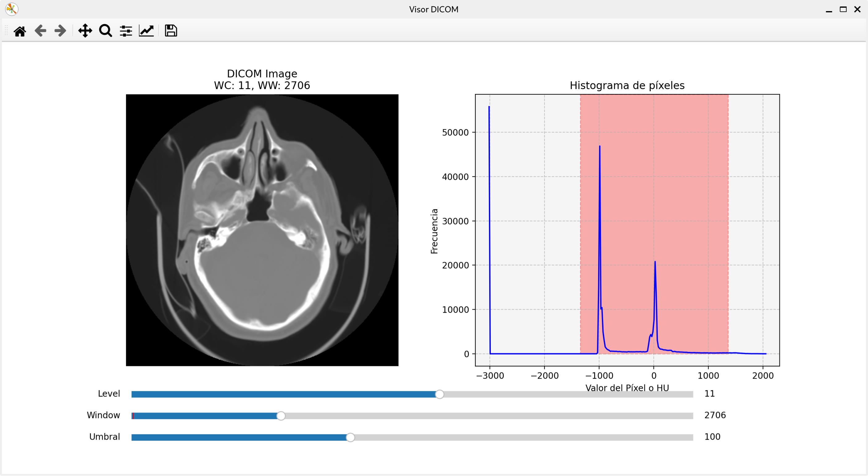Click the Umbral slider handle

(x=350, y=437)
